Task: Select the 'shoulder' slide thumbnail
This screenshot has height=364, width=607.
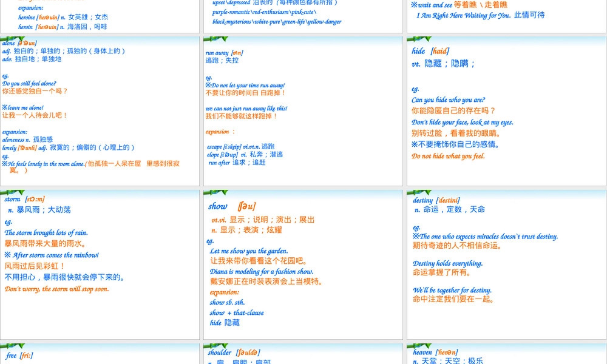Action: [303, 354]
